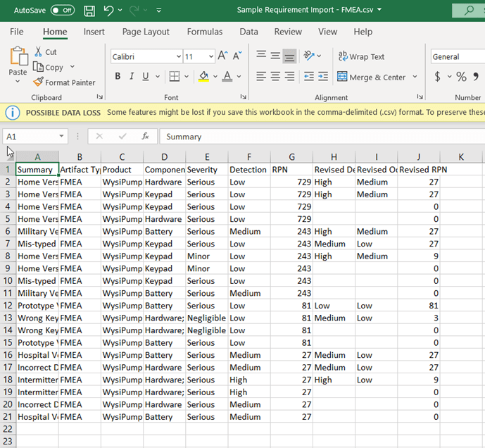Viewport: 485px width, 448px height.
Task: Toggle the AutoSave switch
Action: (62, 11)
